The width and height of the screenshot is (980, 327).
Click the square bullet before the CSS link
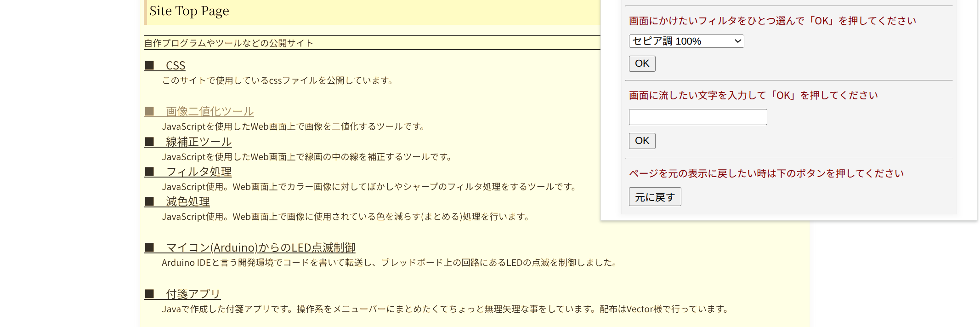[x=149, y=65]
